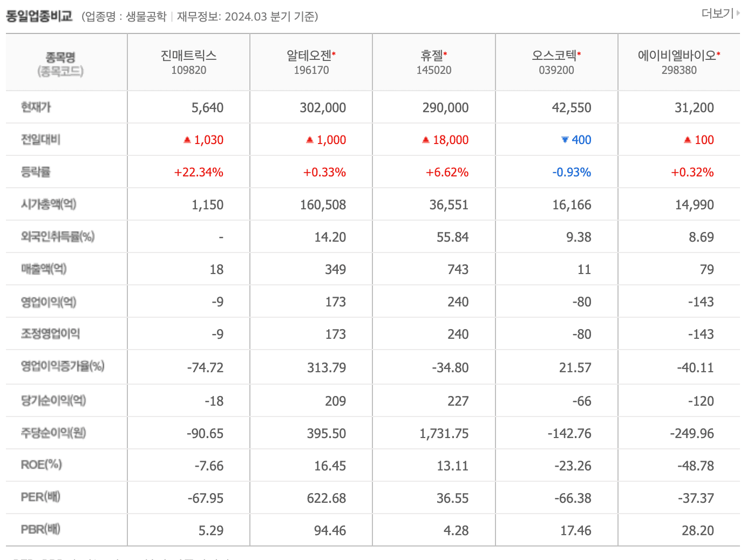Select foreign ownership 14.20
747x560 pixels.
(330, 237)
